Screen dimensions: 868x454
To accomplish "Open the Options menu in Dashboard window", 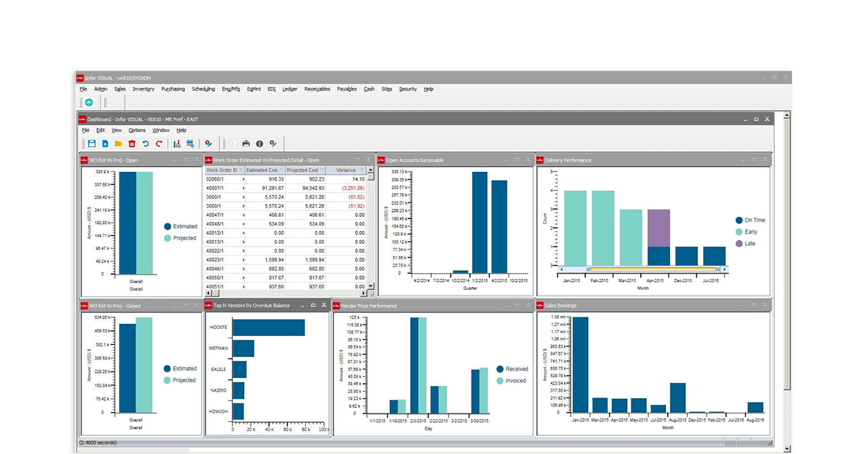I will (137, 130).
